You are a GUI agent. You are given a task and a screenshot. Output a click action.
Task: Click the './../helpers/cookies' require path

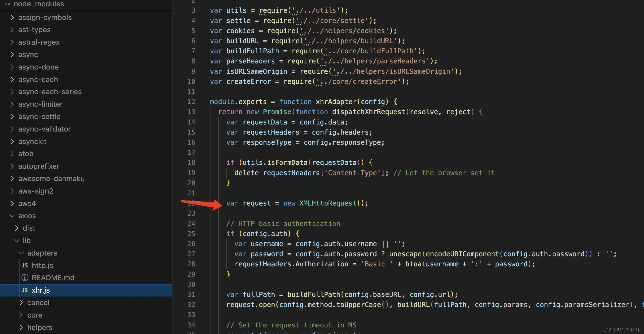click(345, 31)
